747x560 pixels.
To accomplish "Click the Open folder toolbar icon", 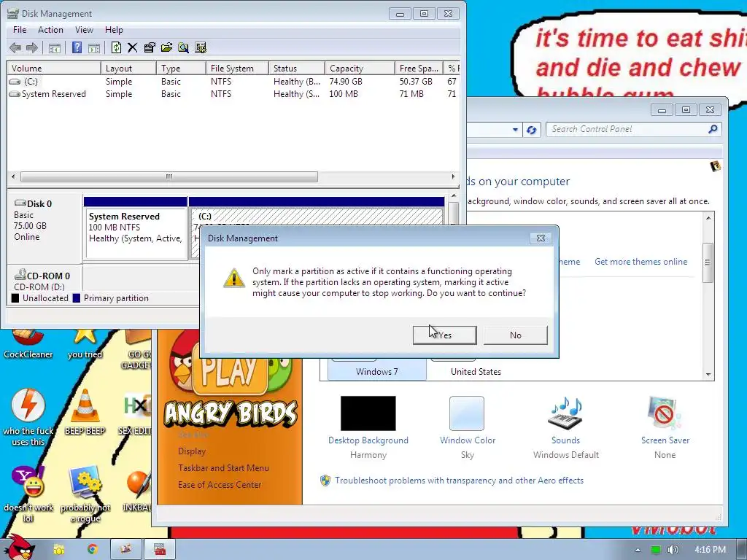I will (166, 47).
